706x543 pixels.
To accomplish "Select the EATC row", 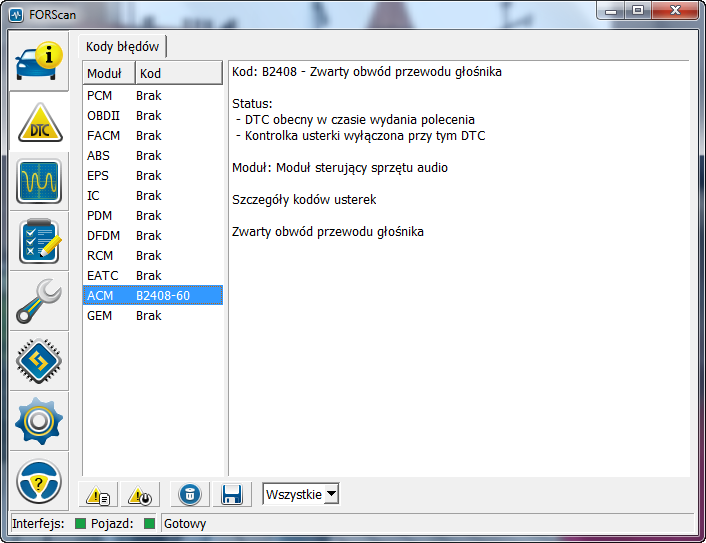I will 153,276.
